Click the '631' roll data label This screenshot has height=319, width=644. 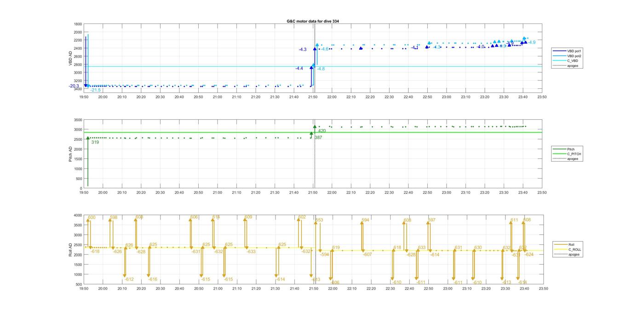458,248
